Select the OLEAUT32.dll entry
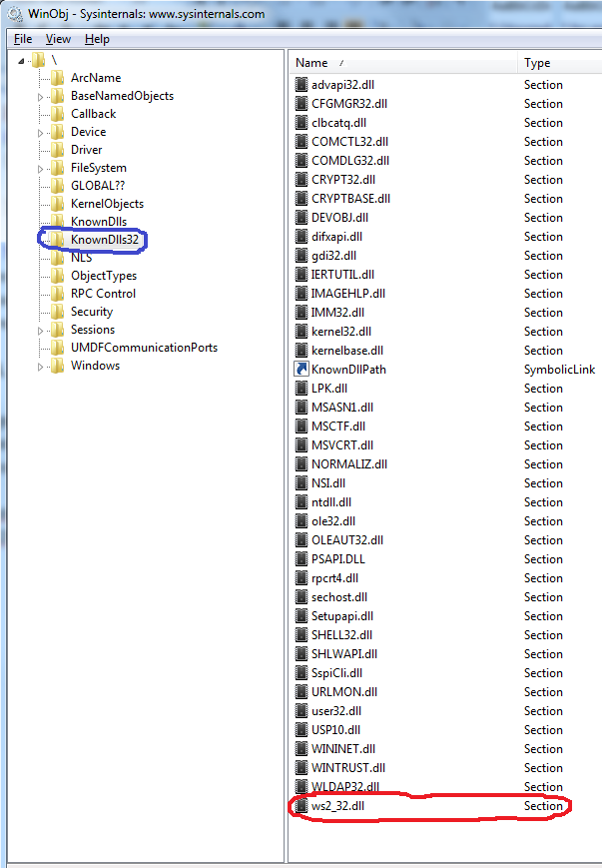The image size is (602, 868). (347, 539)
